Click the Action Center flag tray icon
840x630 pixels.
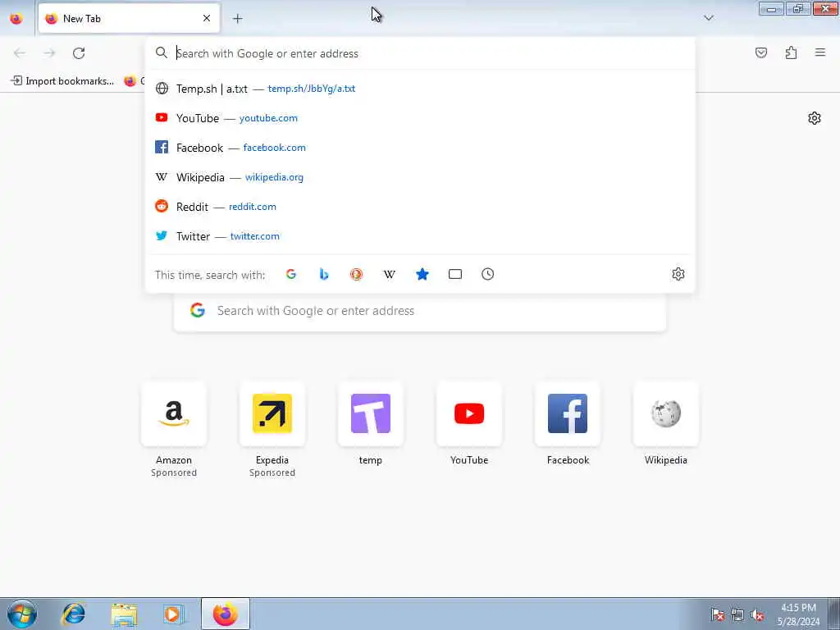point(717,615)
